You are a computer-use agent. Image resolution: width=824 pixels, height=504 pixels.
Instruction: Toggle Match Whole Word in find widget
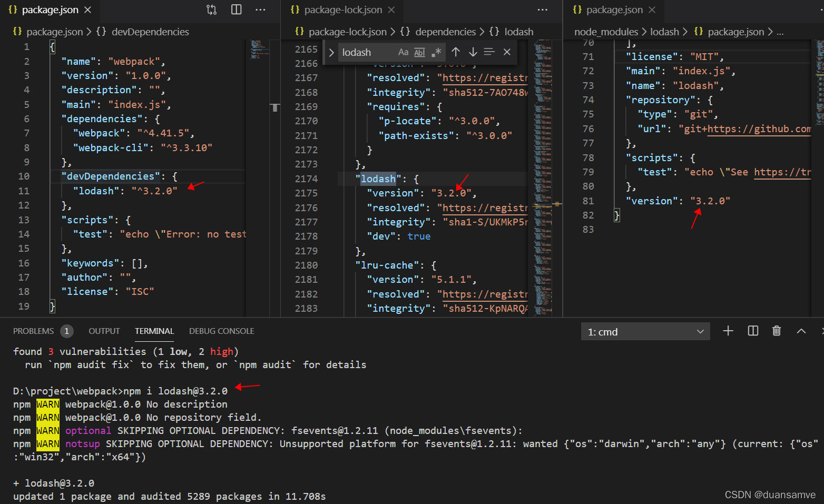[x=419, y=52]
